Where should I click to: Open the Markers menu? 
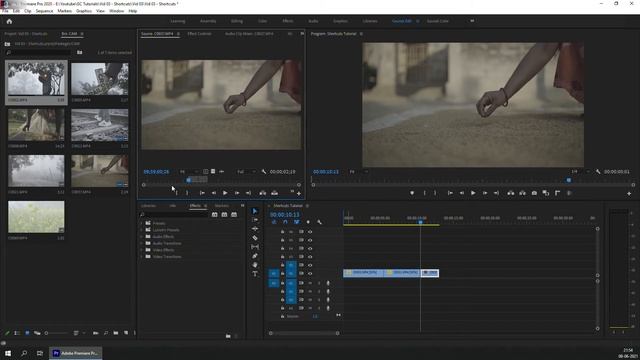tap(64, 11)
